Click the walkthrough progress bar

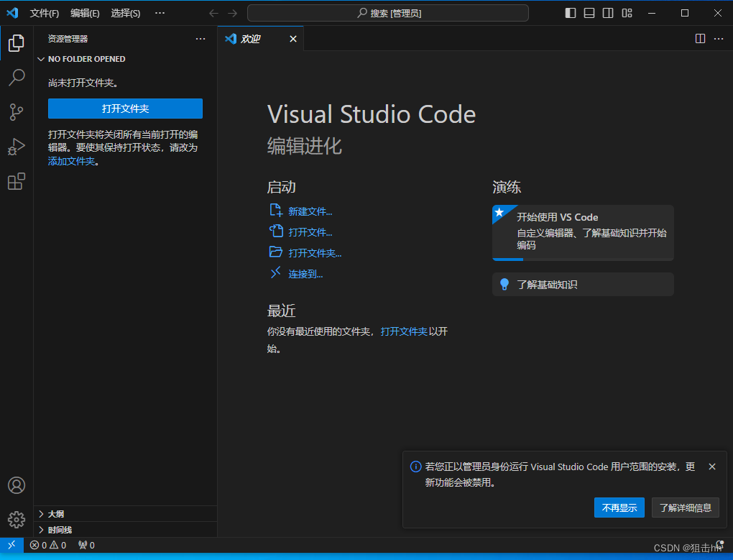583,260
